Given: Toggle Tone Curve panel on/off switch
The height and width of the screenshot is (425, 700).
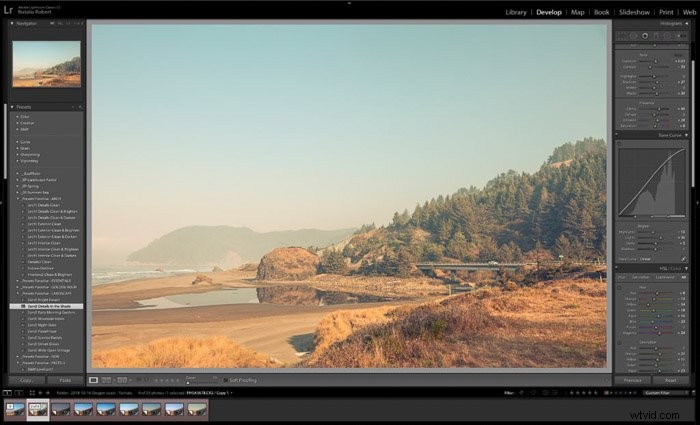Looking at the screenshot, I should [617, 135].
